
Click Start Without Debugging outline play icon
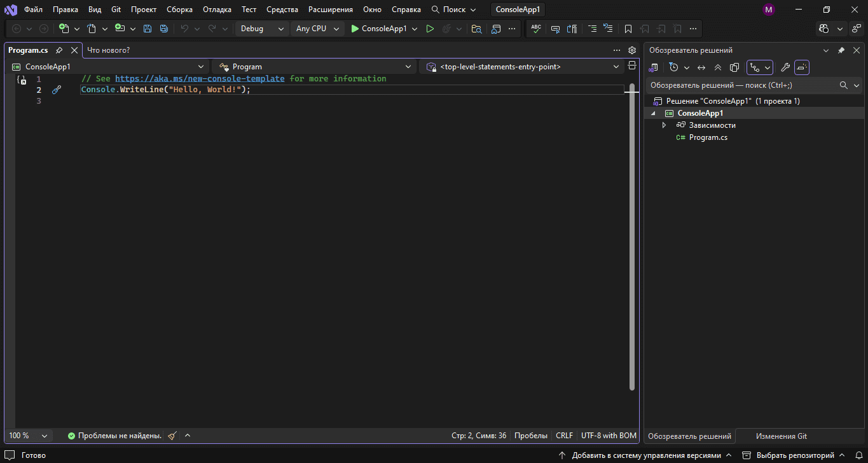pos(430,29)
